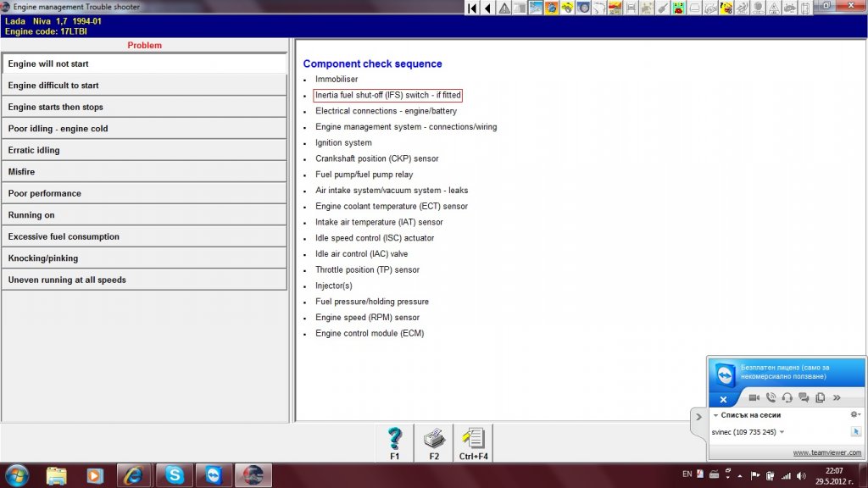Select 'Poor idling - engine cold' problem
868x488 pixels.
pyautogui.click(x=144, y=129)
